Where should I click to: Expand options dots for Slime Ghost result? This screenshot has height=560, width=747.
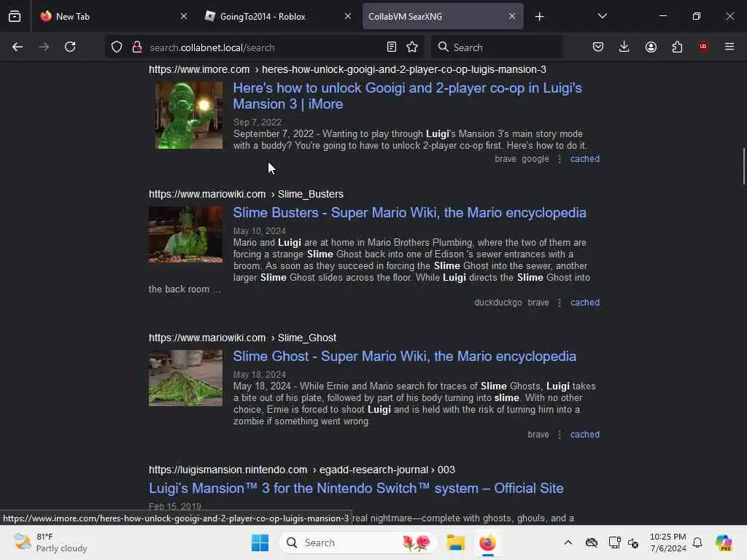pyautogui.click(x=560, y=435)
